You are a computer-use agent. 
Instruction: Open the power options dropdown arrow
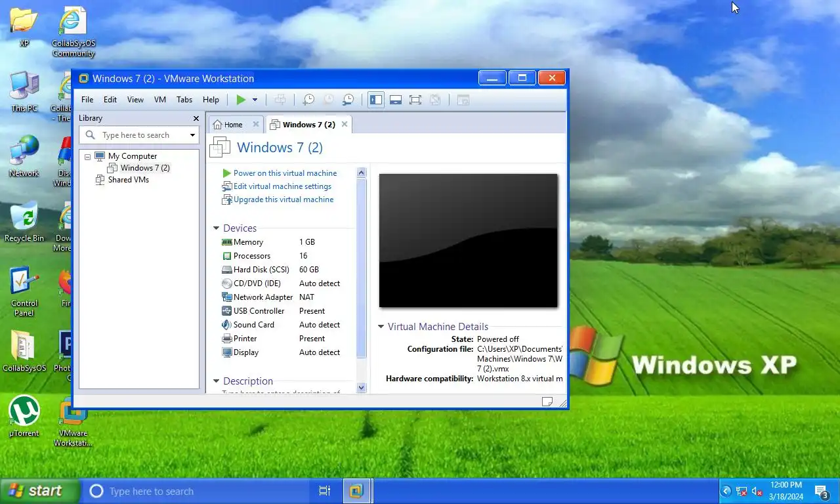click(x=255, y=100)
